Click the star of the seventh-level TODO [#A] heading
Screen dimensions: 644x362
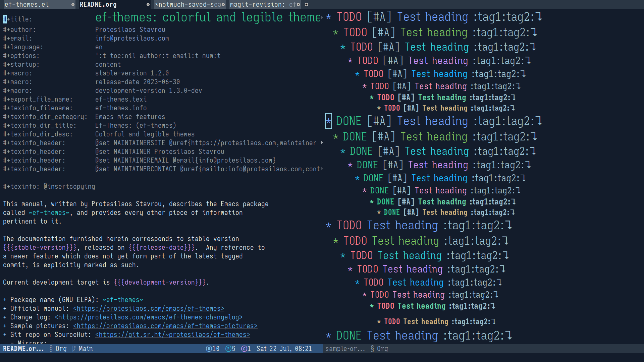point(372,98)
